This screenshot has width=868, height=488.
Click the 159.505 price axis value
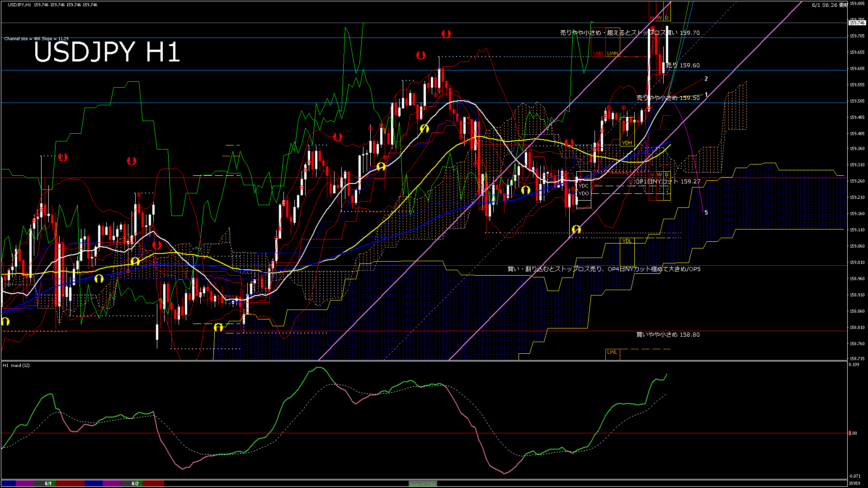(x=857, y=101)
